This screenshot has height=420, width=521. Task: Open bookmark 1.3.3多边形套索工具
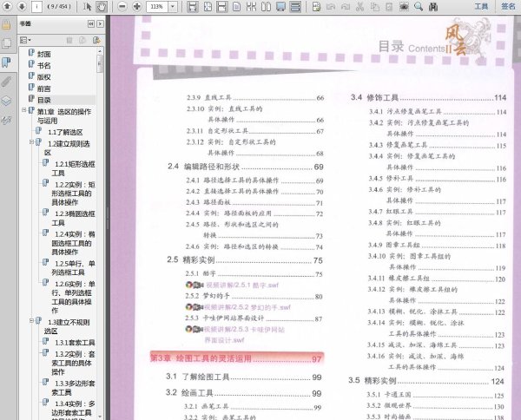[x=74, y=388]
